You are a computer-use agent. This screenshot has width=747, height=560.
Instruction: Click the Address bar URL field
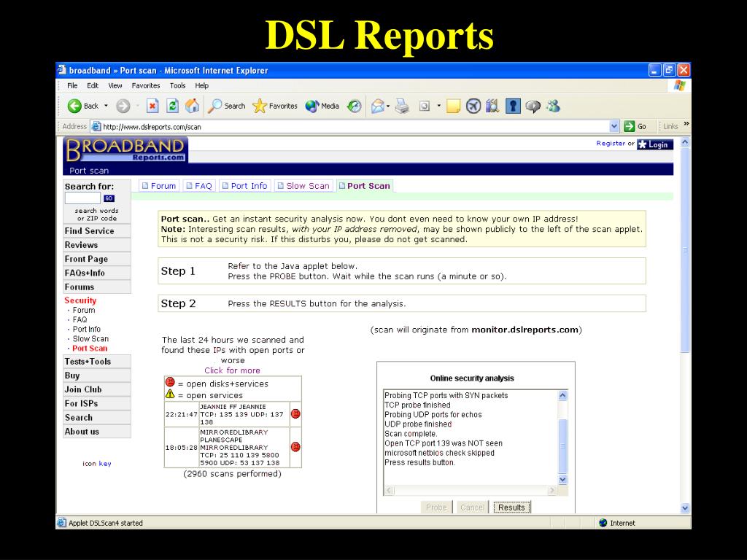click(x=355, y=127)
